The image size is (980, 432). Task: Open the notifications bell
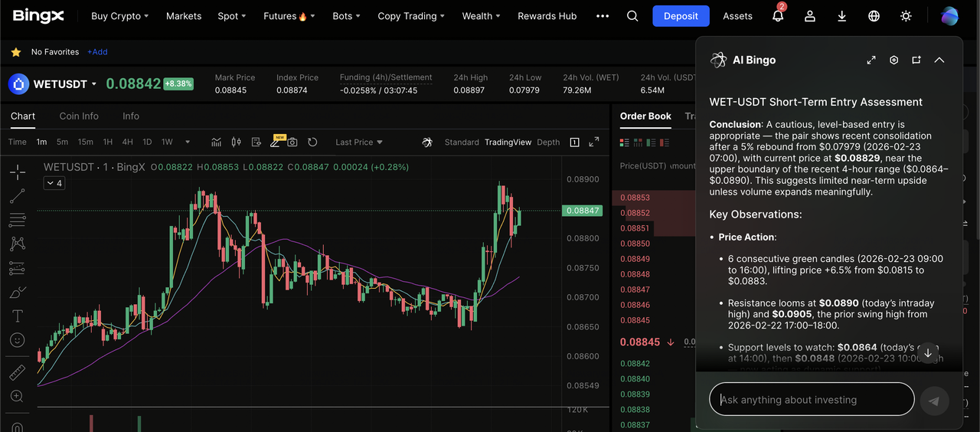(x=778, y=16)
